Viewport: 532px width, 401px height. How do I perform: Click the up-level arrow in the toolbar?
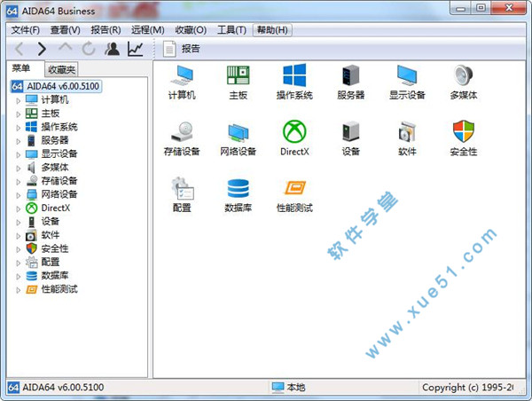(x=65, y=48)
